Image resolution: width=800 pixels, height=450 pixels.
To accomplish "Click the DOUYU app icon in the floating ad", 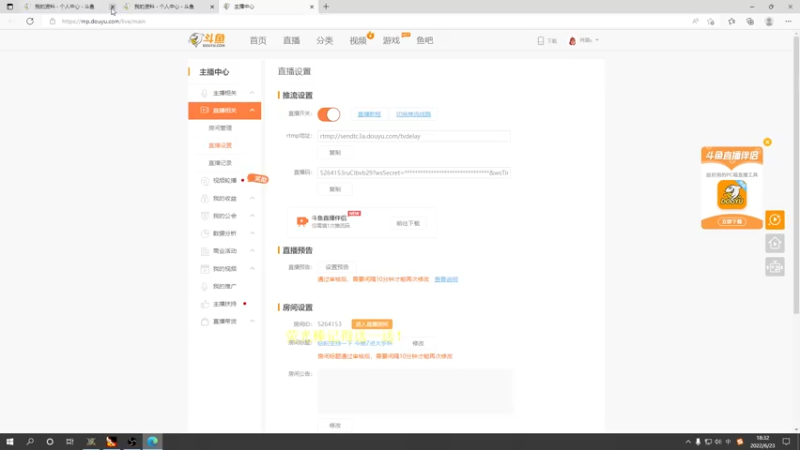I will [x=732, y=195].
